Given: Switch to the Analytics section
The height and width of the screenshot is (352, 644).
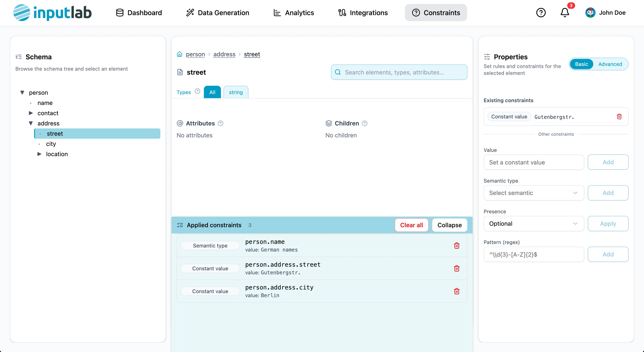Looking at the screenshot, I should point(294,13).
